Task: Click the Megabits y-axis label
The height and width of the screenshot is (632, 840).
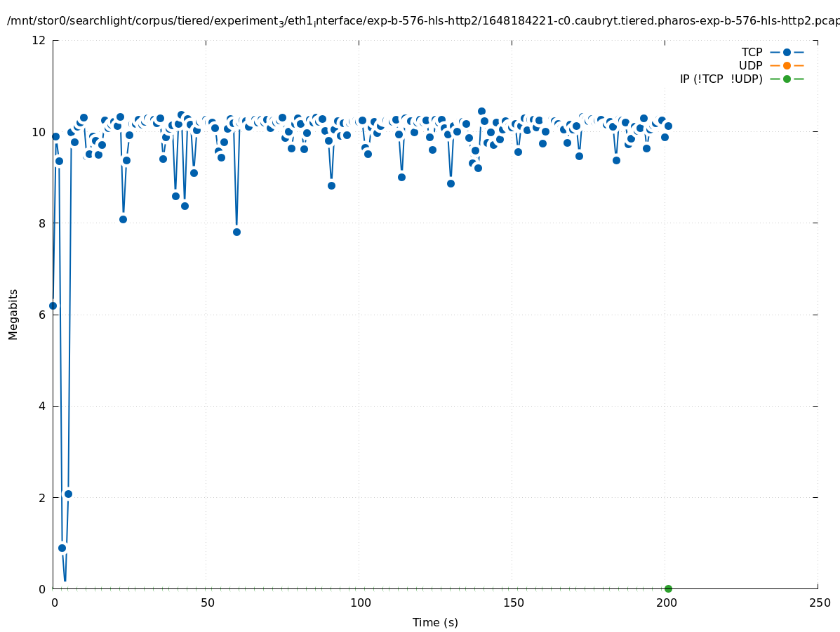Action: 13,314
